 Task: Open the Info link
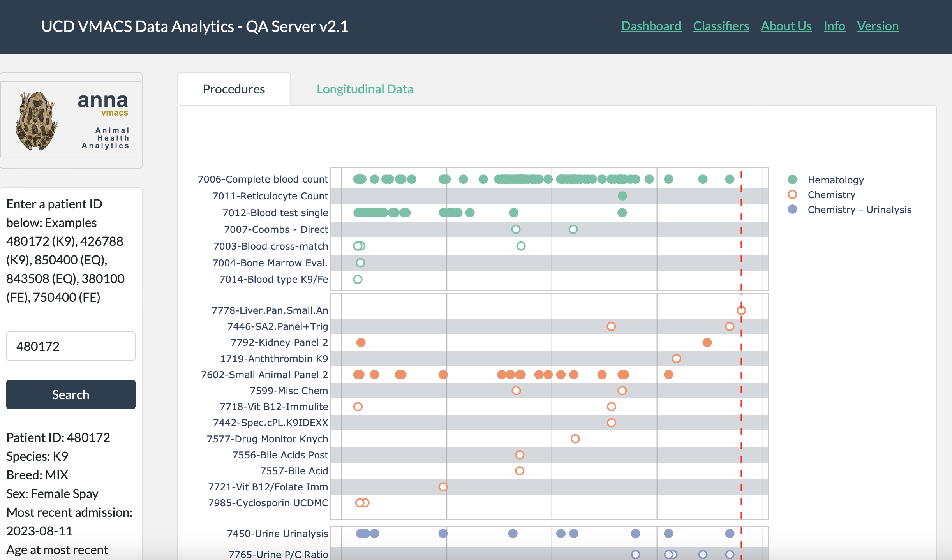pyautogui.click(x=834, y=26)
